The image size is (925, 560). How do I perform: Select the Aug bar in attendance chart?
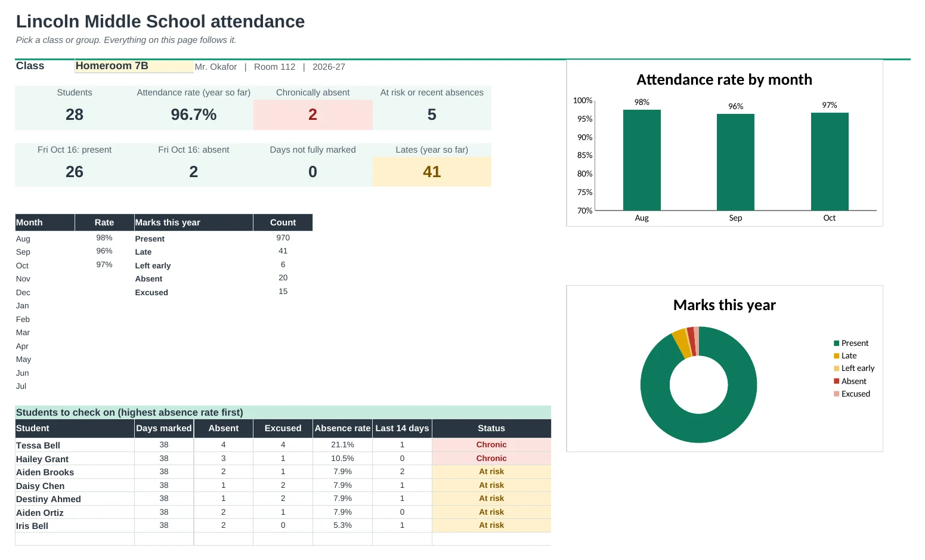(642, 160)
